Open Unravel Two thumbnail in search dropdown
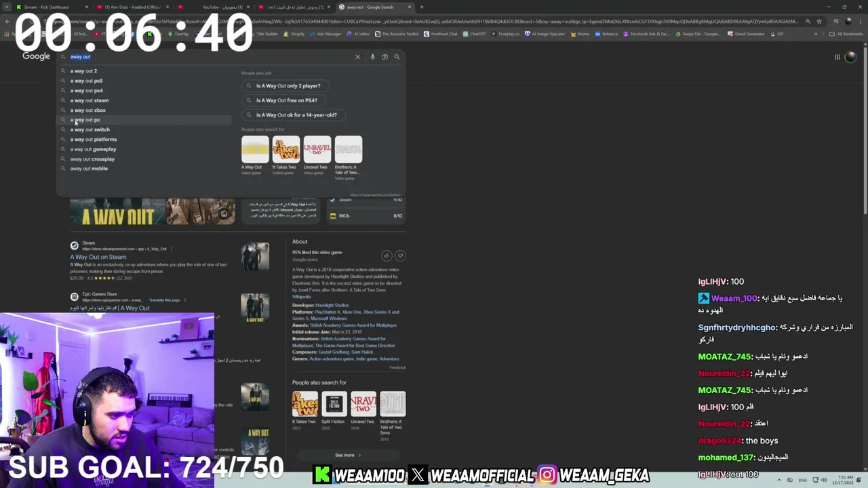This screenshot has height=488, width=868. [x=317, y=149]
